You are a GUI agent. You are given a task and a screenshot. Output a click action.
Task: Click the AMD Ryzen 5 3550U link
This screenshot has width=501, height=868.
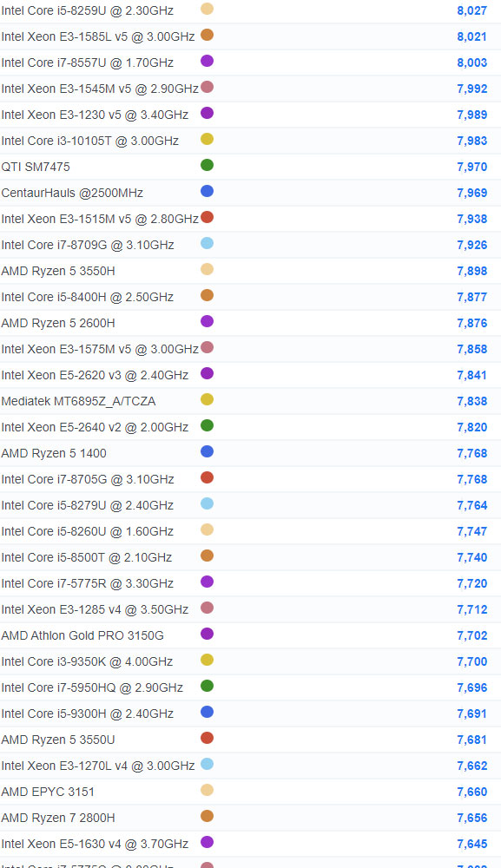click(58, 739)
